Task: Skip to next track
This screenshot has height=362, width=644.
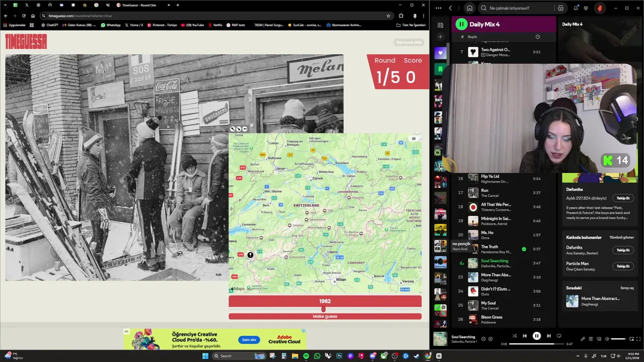Action: (548, 336)
